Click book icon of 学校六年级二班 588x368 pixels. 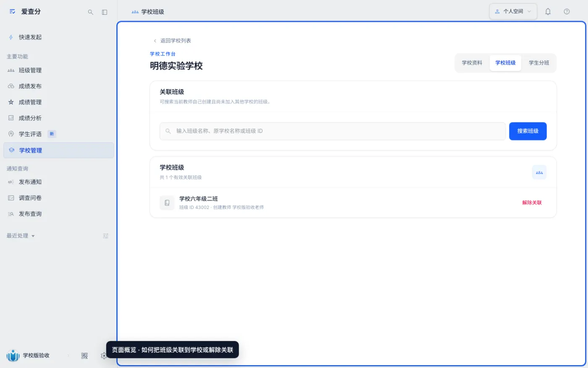pos(167,203)
